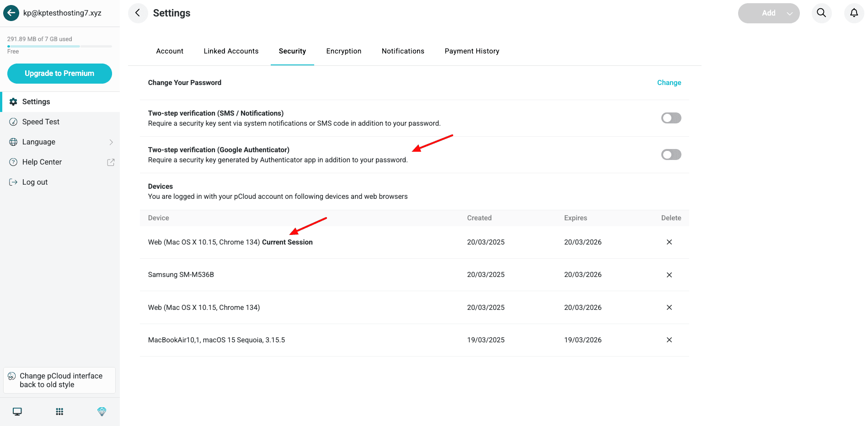Screen dimensions: 868x426
Task: Open Speed Test from sidebar
Action: coord(41,122)
